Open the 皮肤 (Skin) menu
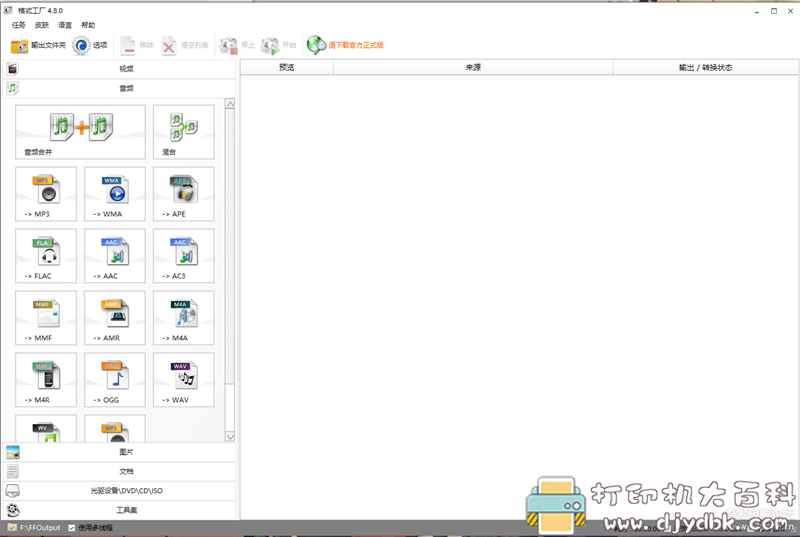The width and height of the screenshot is (800, 537). (x=42, y=25)
